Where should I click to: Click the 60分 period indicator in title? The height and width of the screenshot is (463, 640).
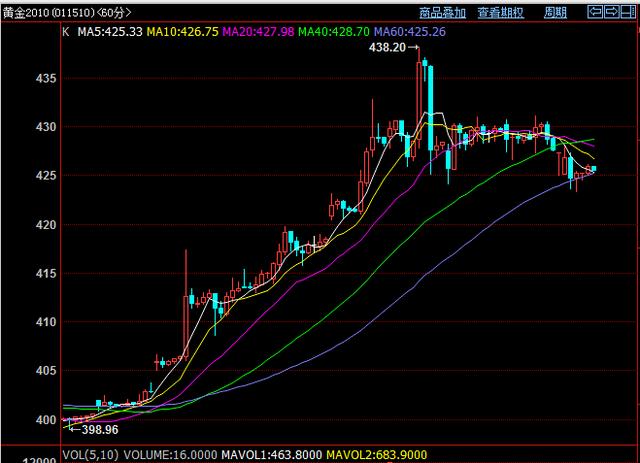point(114,13)
